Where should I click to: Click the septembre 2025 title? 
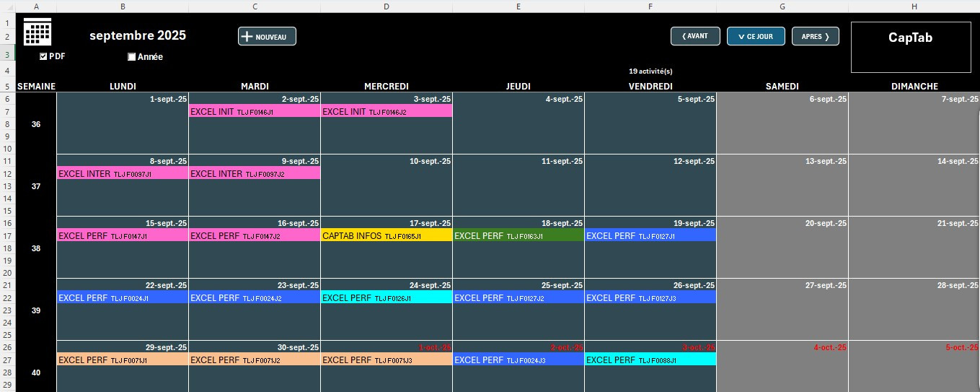point(137,35)
